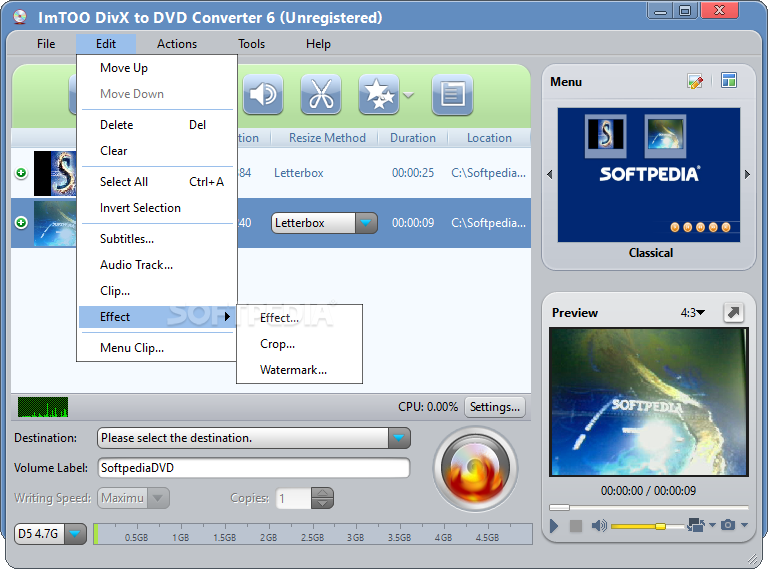768x569 pixels.
Task: Click the 00:00:25 duration cell
Action: coord(413,173)
